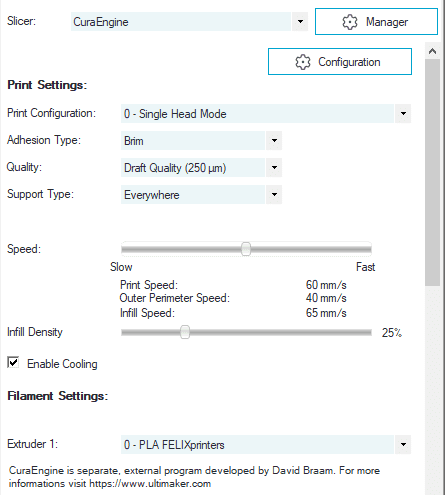Click the gear icon on the Configuration button
This screenshot has height=495, width=445.
click(303, 62)
